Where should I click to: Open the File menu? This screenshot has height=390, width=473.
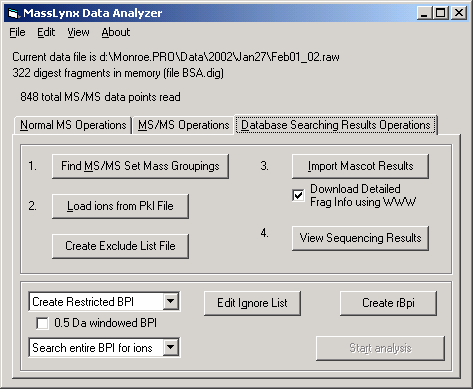tap(17, 33)
